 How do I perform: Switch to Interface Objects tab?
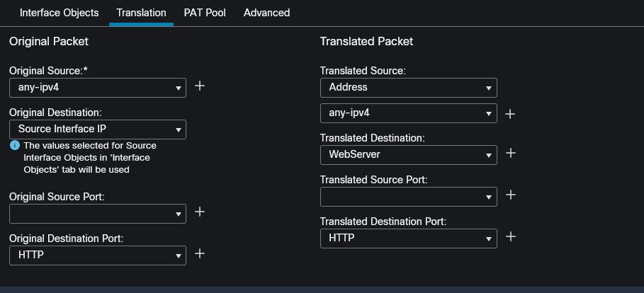tap(59, 13)
